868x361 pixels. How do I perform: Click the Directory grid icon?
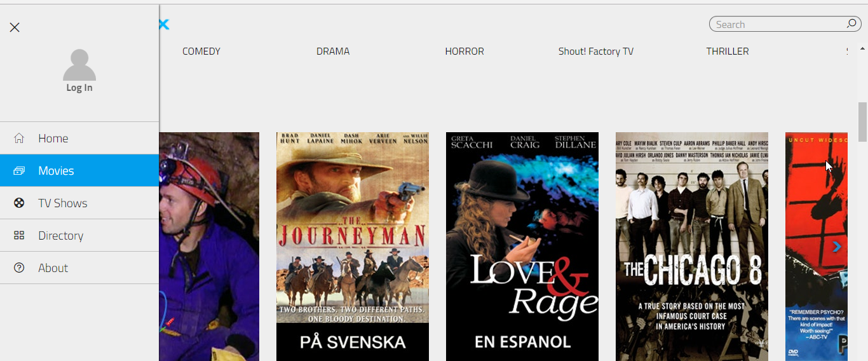[19, 235]
